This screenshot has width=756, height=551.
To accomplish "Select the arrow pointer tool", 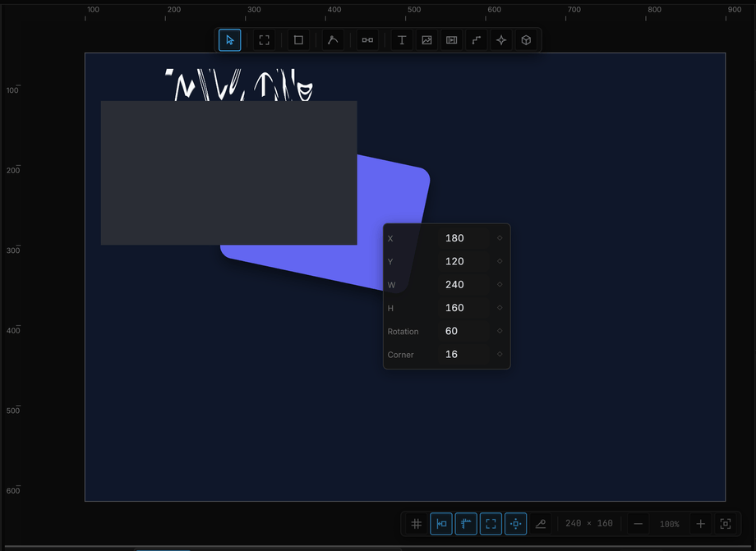I will pos(229,40).
